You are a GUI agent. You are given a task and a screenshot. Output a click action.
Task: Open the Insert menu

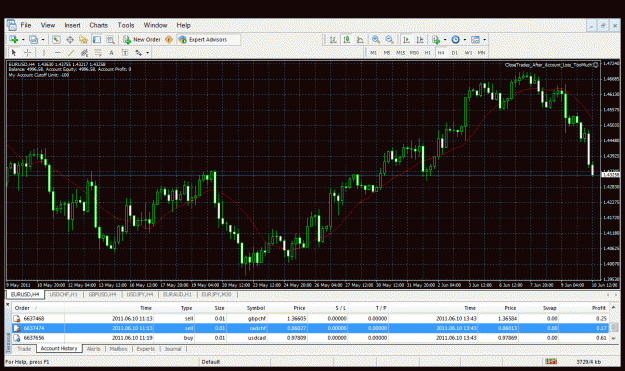tap(73, 25)
